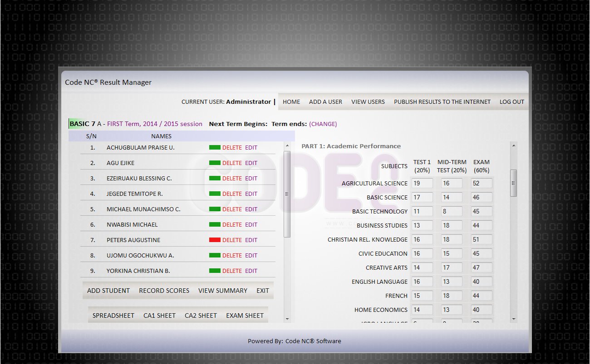
Task: Log out of Administrator account
Action: point(512,102)
